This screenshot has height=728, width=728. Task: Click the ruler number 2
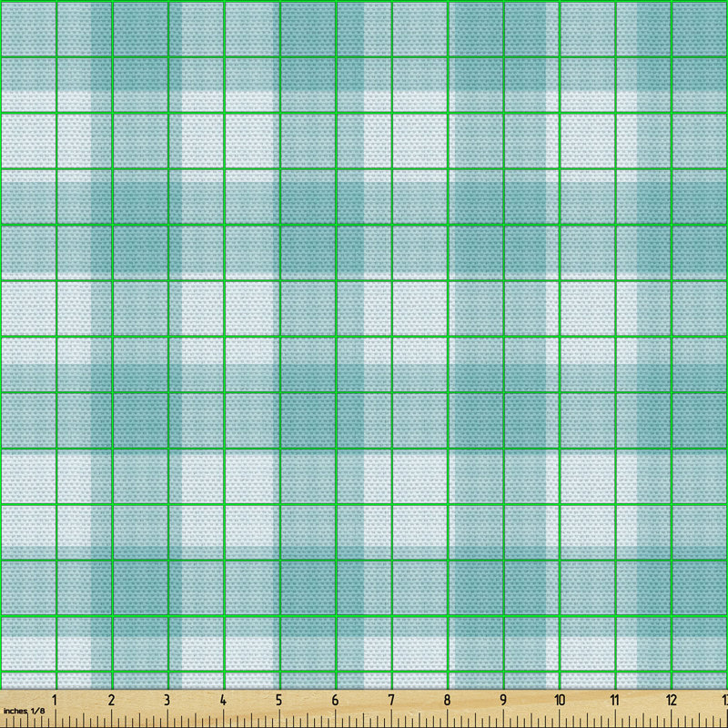111,700
